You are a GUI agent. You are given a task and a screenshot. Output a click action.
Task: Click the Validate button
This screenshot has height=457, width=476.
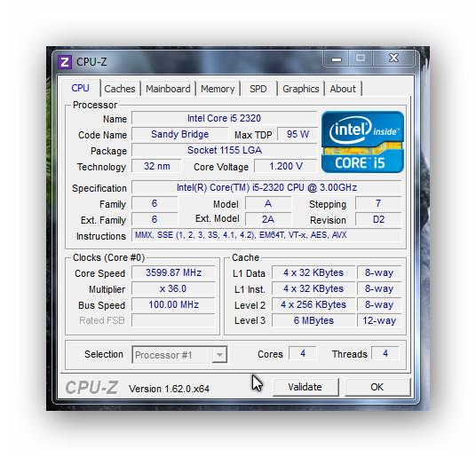[305, 387]
